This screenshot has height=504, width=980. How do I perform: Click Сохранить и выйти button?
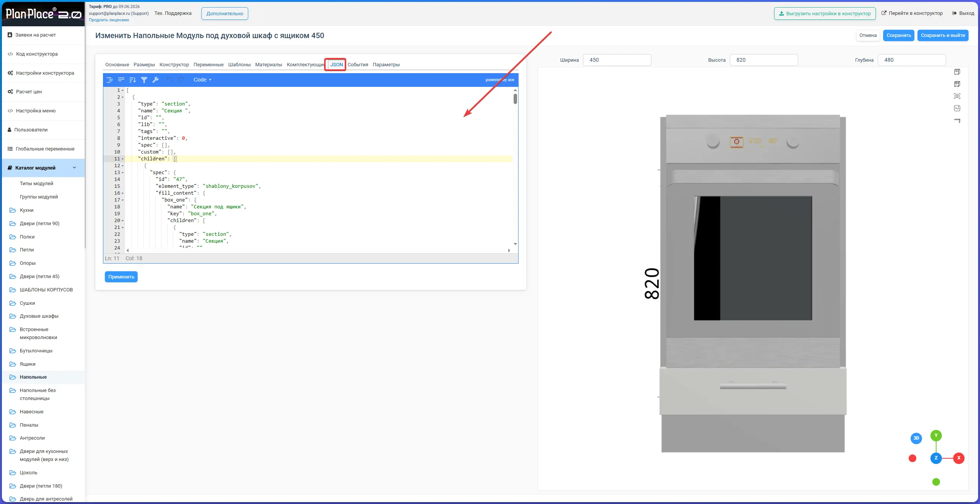pyautogui.click(x=943, y=35)
